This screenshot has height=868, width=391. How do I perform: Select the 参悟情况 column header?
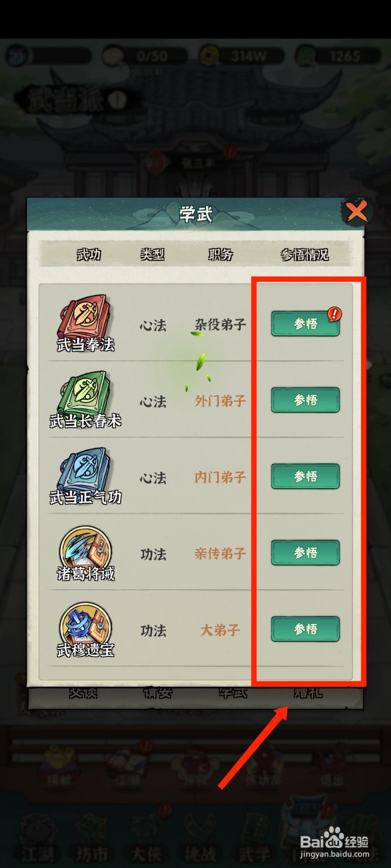tap(305, 254)
